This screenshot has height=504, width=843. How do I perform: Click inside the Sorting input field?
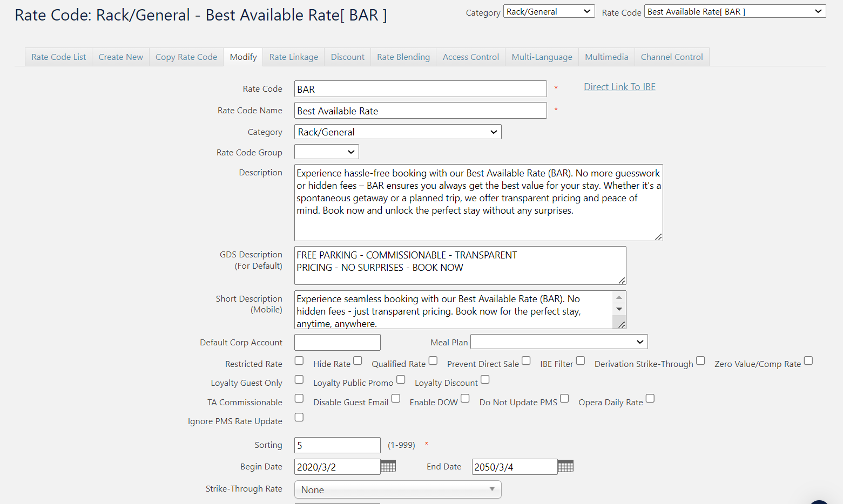(x=337, y=445)
